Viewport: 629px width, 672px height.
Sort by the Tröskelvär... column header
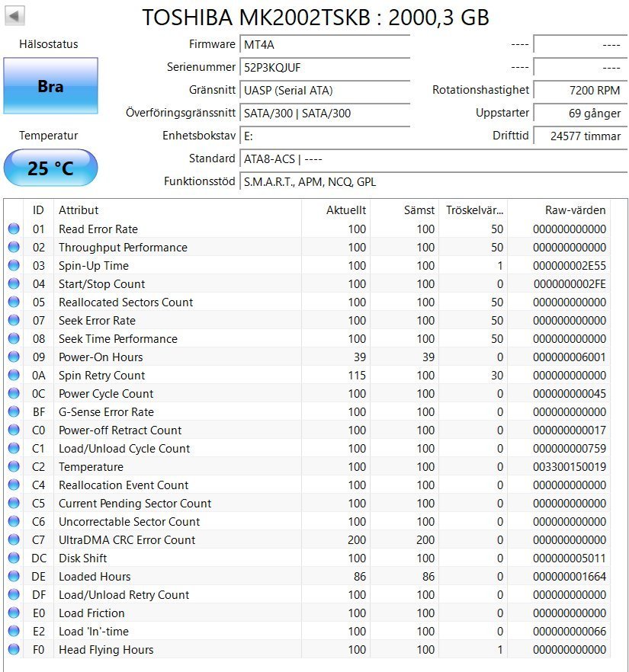(x=473, y=210)
